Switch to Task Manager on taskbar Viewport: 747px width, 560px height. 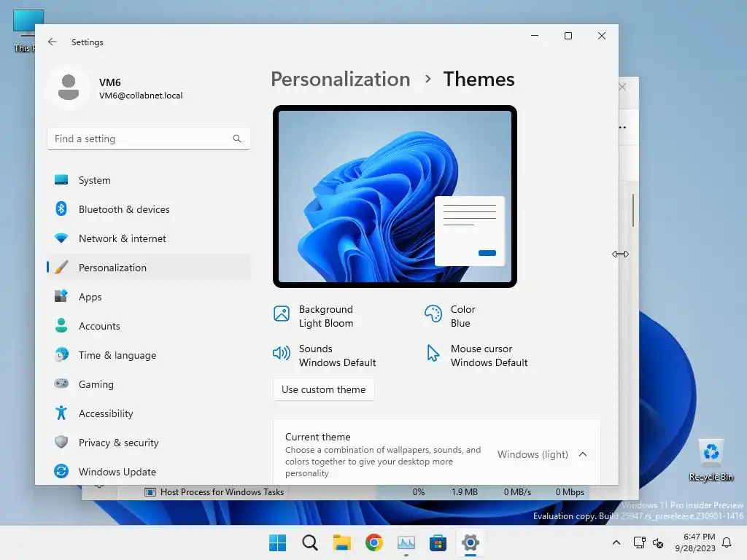[406, 542]
